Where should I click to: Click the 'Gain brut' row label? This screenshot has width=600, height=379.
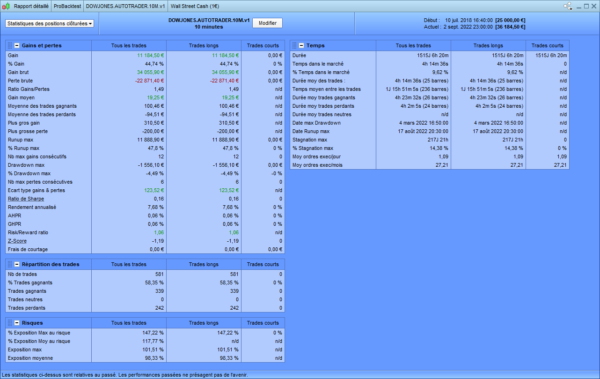[18, 72]
